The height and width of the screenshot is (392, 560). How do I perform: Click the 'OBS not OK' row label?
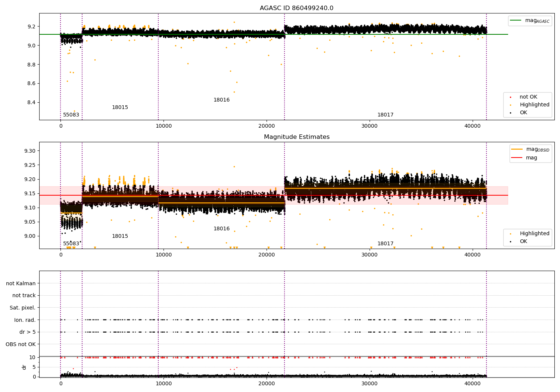click(x=21, y=345)
